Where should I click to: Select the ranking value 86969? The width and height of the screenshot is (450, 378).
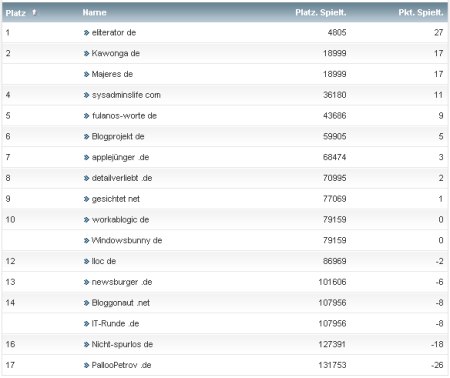[x=335, y=261]
